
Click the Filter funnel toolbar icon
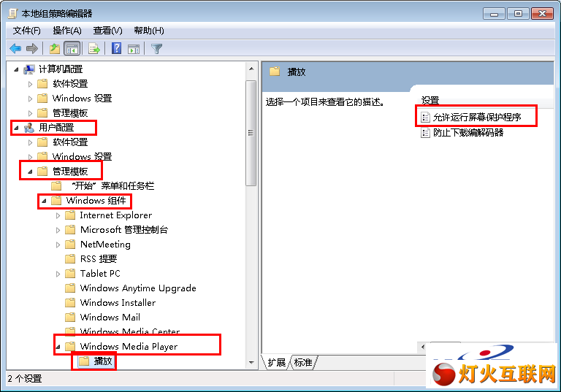pyautogui.click(x=157, y=48)
